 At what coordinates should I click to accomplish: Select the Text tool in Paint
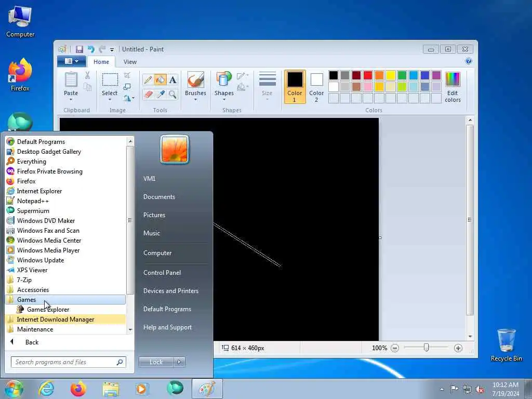pyautogui.click(x=172, y=79)
